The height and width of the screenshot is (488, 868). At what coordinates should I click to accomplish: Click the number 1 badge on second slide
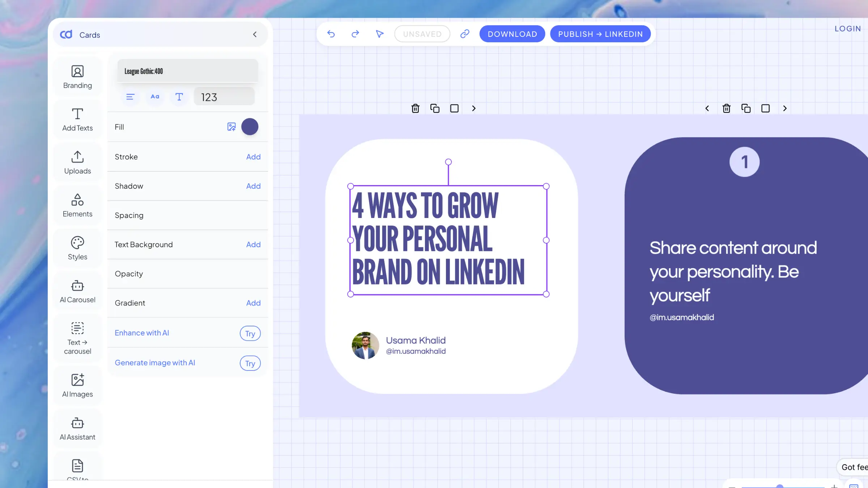[x=744, y=162]
